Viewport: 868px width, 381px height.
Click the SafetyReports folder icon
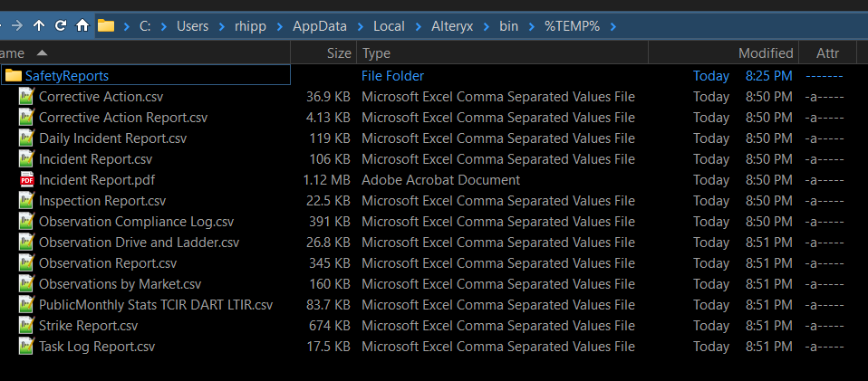pyautogui.click(x=14, y=76)
